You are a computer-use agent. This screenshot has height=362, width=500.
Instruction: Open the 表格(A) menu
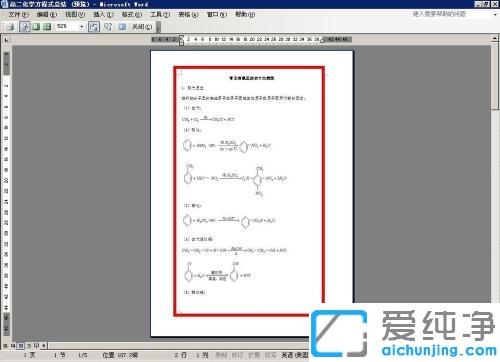pyautogui.click(x=188, y=14)
